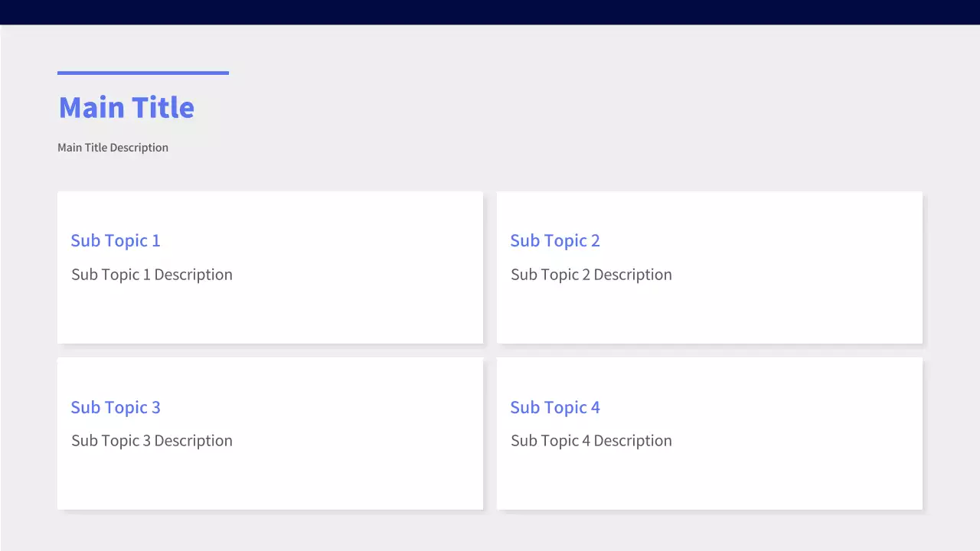Click the Main Title heading
980x551 pixels.
click(126, 107)
